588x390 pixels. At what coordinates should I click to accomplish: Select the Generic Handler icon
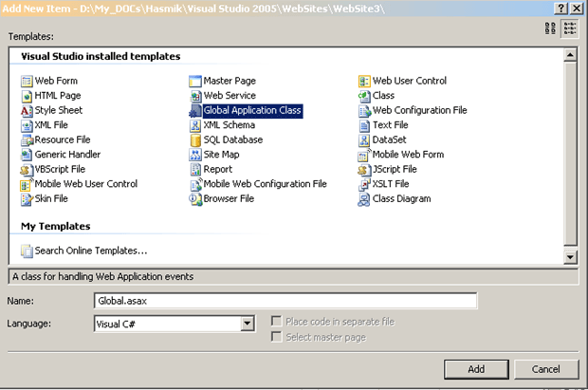(27, 155)
